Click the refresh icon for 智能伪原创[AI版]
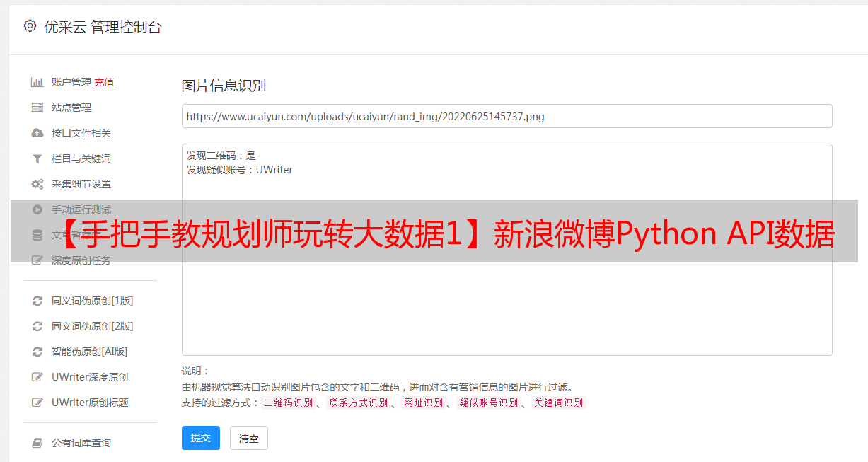Image resolution: width=868 pixels, height=462 pixels. [37, 352]
